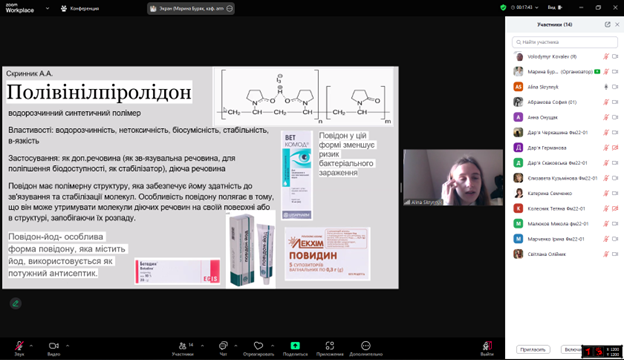Screen dimensions: 624x360
Task: Click the green annotation pencil icon
Action: pyautogui.click(x=16, y=304)
